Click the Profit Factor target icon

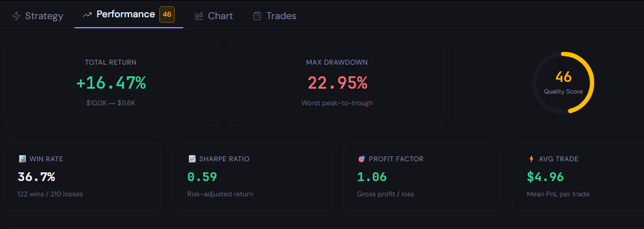pyautogui.click(x=362, y=159)
